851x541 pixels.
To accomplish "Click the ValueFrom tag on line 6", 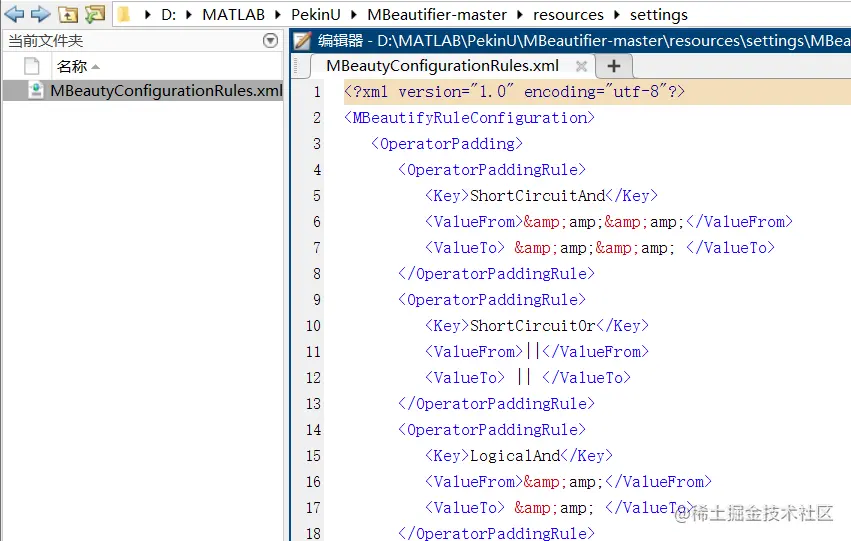I will point(474,221).
